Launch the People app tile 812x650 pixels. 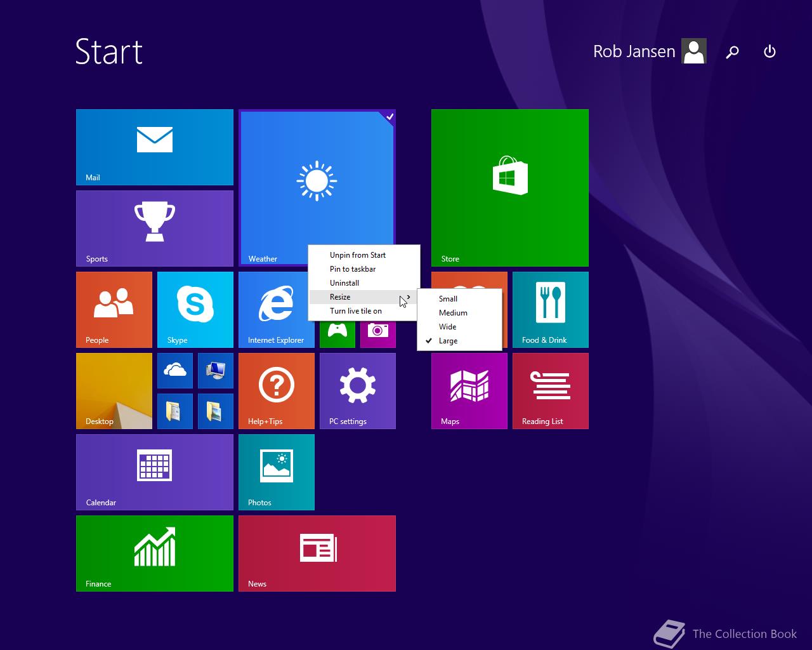click(114, 310)
